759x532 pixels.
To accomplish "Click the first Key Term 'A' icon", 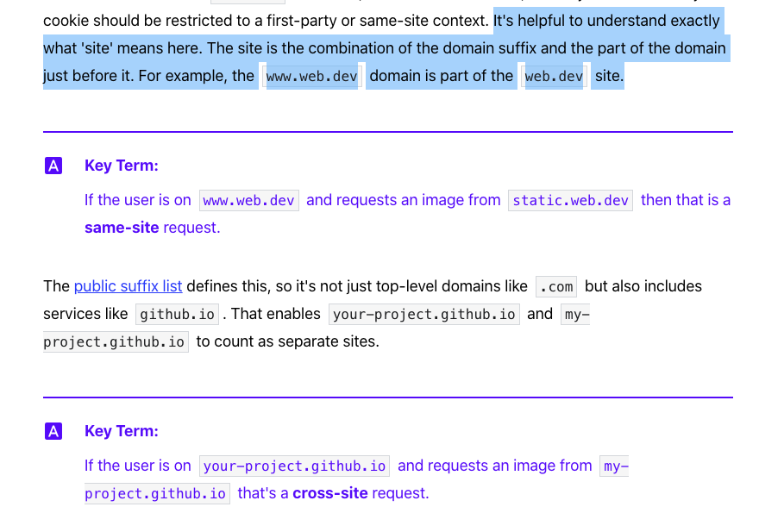I will (53, 166).
